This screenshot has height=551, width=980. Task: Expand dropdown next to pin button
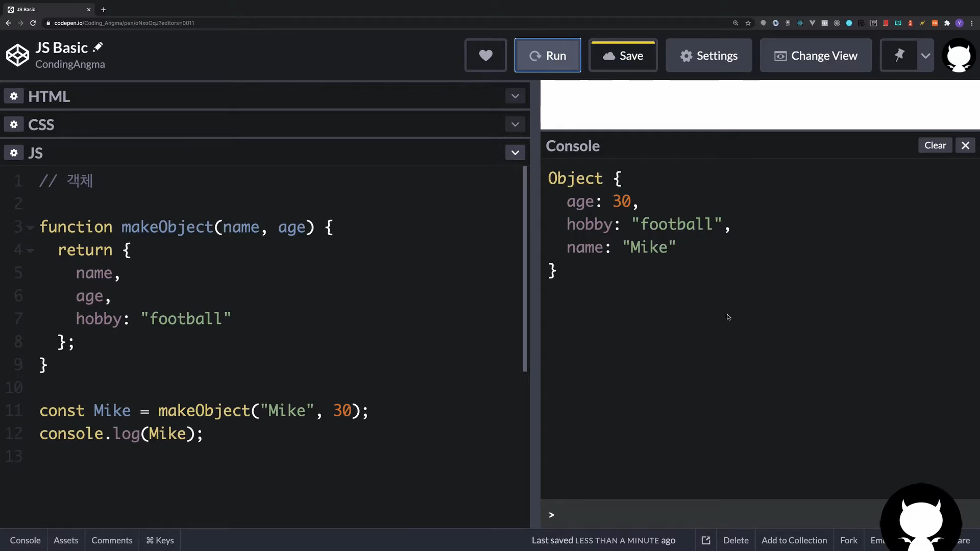[x=925, y=55]
